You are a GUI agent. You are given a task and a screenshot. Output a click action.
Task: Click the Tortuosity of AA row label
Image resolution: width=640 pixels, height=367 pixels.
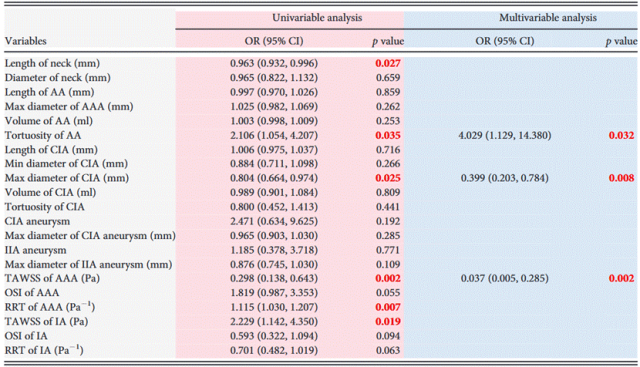point(43,135)
